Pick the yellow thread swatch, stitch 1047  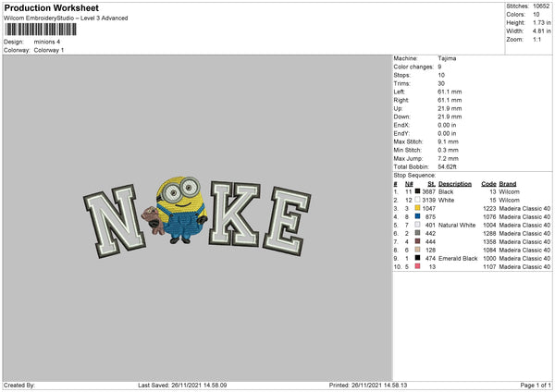(417, 208)
